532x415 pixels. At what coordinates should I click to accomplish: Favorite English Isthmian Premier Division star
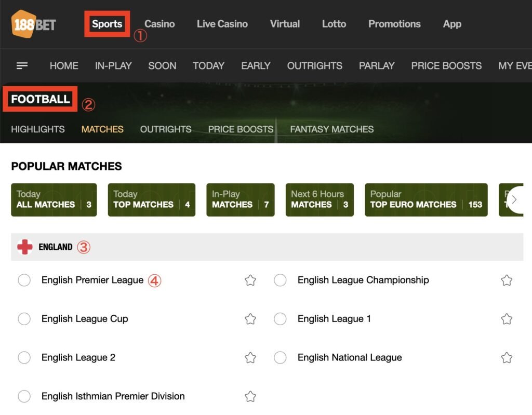[x=250, y=396]
